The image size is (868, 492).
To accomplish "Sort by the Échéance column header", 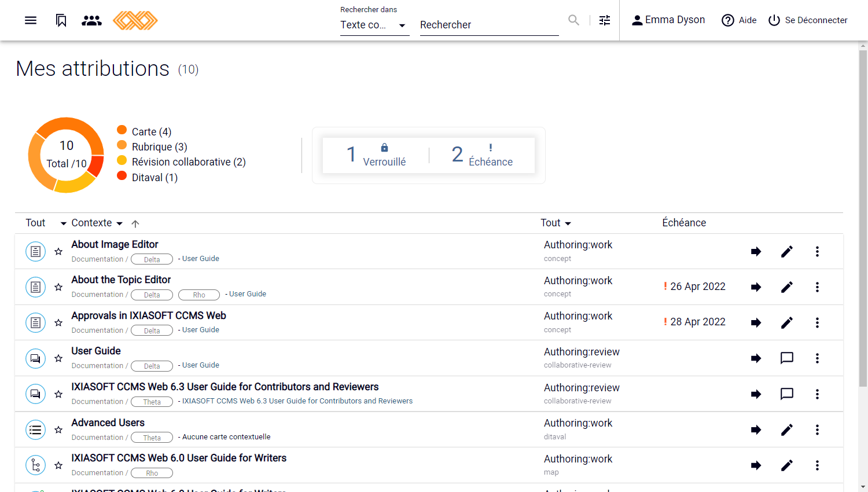I will 684,223.
